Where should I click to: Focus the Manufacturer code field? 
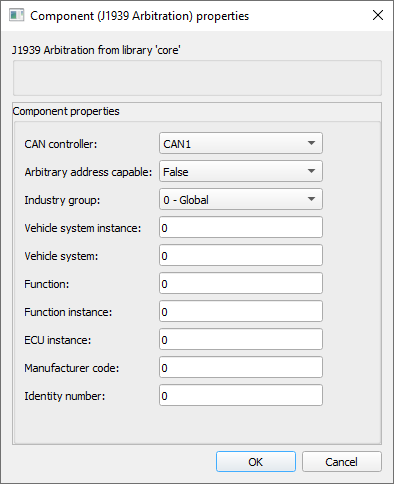(x=241, y=367)
